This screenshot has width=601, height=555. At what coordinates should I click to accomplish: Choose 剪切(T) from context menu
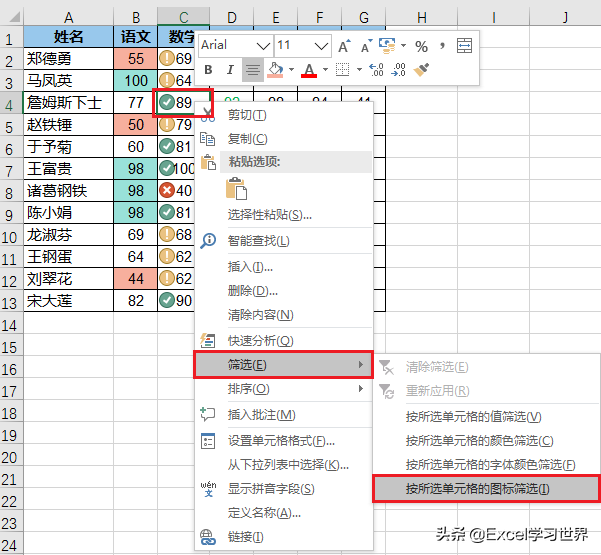284,115
